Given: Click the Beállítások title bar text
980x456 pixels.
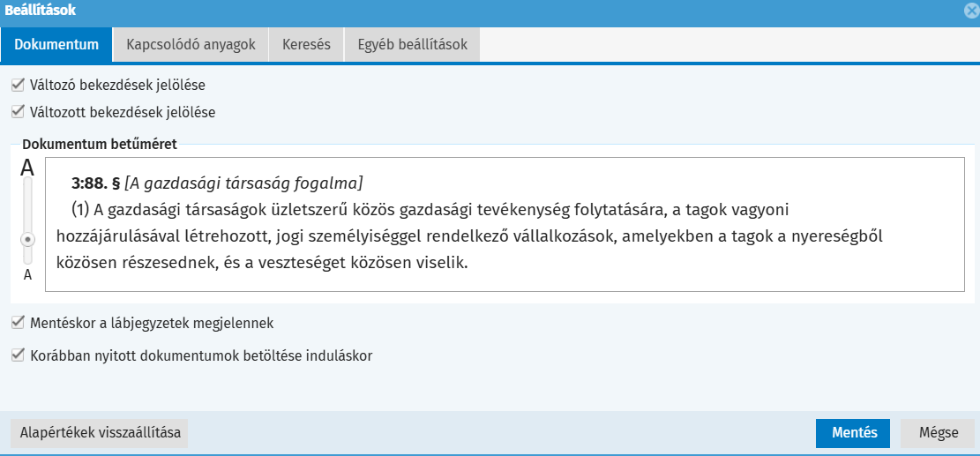Looking at the screenshot, I should coord(41,11).
